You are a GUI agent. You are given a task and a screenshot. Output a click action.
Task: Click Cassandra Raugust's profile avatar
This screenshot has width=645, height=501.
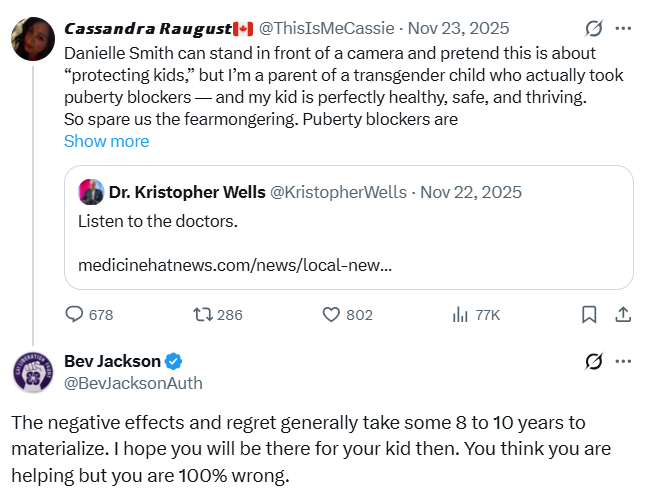pyautogui.click(x=32, y=39)
